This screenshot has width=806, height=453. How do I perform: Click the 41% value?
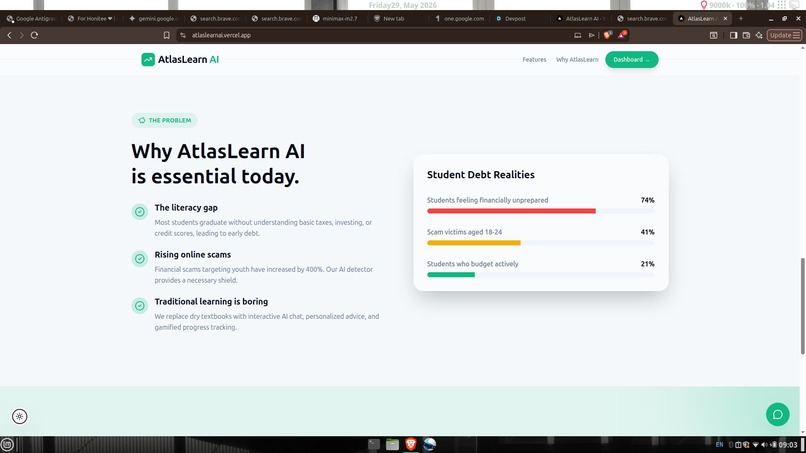(x=647, y=232)
